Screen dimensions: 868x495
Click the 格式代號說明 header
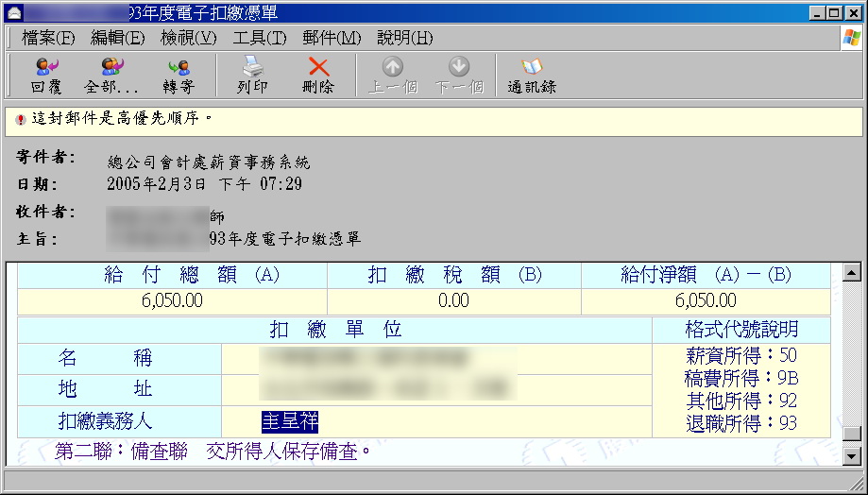pos(741,330)
